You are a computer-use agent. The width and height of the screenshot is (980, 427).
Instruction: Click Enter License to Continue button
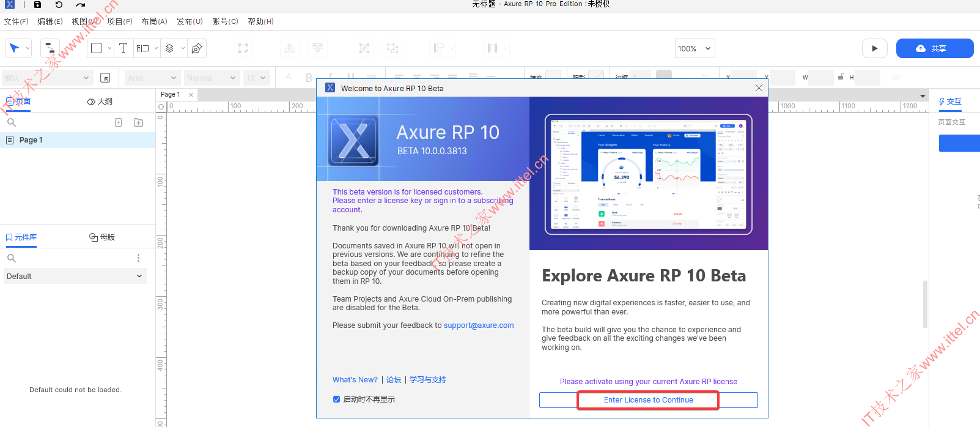(649, 400)
